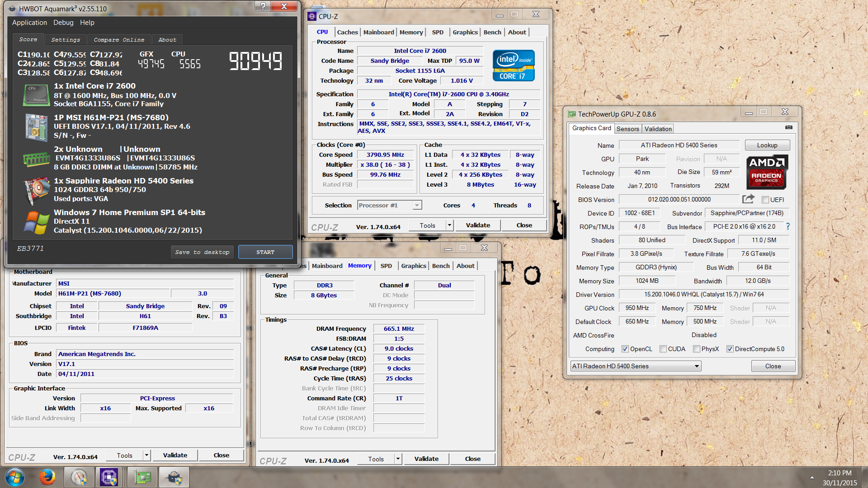Switch to the Compare Online tab

[119, 40]
